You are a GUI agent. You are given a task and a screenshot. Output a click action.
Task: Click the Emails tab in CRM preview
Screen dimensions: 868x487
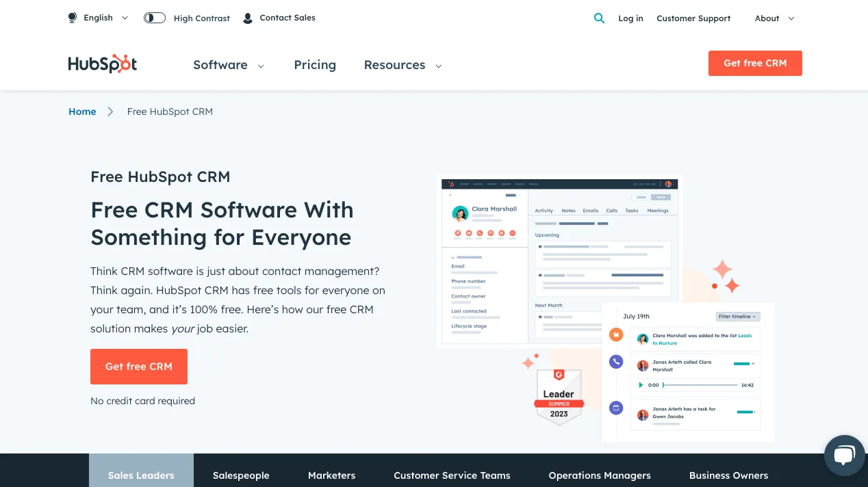point(591,211)
